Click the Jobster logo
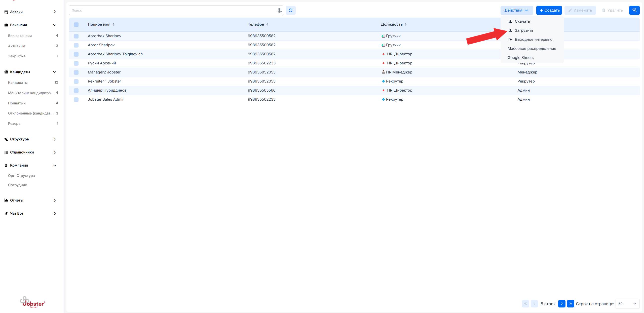 coord(32,302)
